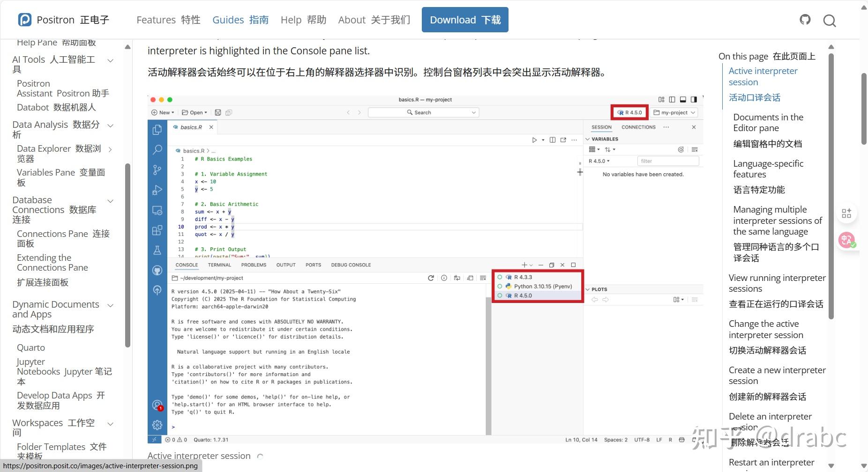Close the basics.R editor tab
The width and height of the screenshot is (868, 472).
click(211, 127)
